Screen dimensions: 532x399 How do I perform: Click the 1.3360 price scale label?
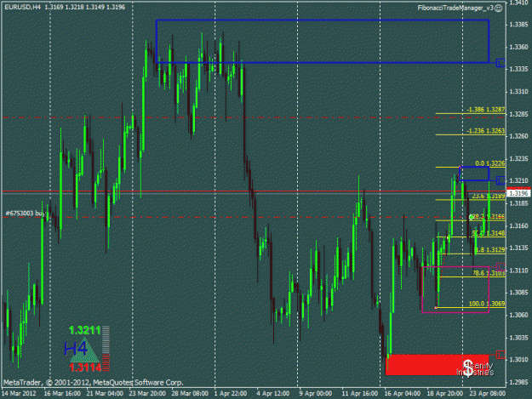518,47
